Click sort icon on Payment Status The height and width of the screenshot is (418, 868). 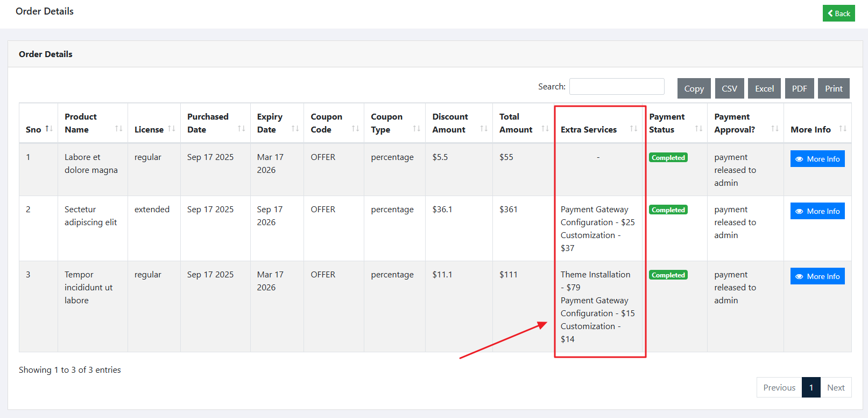pyautogui.click(x=698, y=129)
